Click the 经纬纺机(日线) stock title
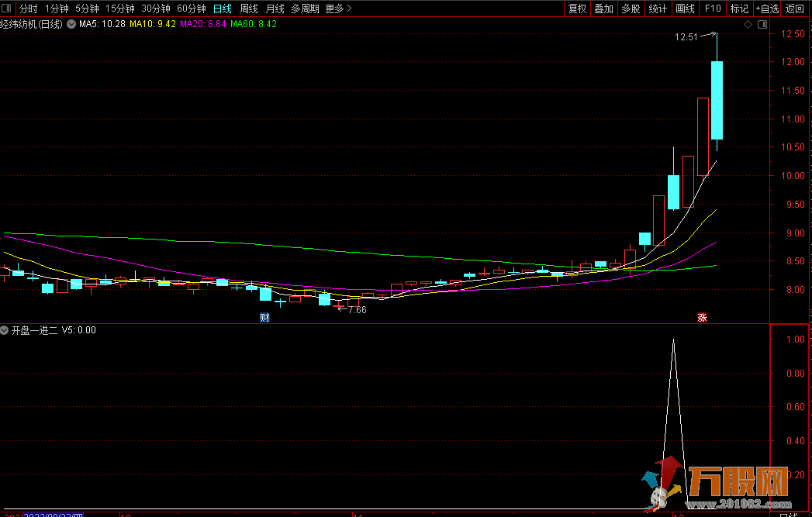The height and width of the screenshot is (517, 812). coord(31,24)
